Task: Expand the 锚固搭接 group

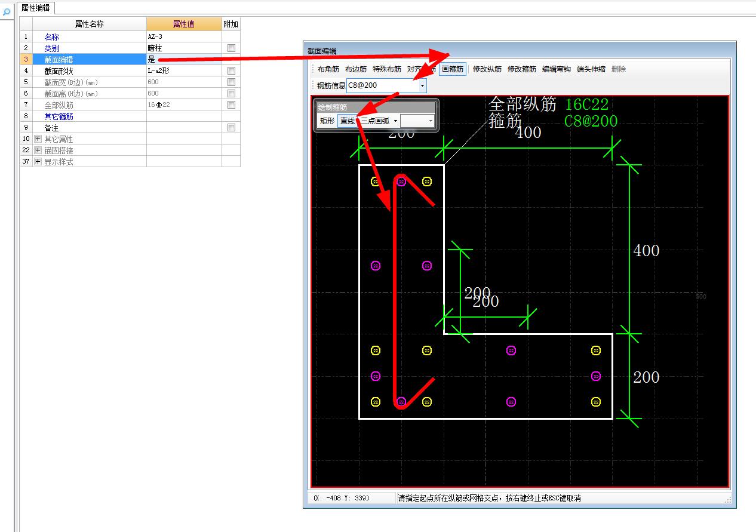Action: pos(38,150)
